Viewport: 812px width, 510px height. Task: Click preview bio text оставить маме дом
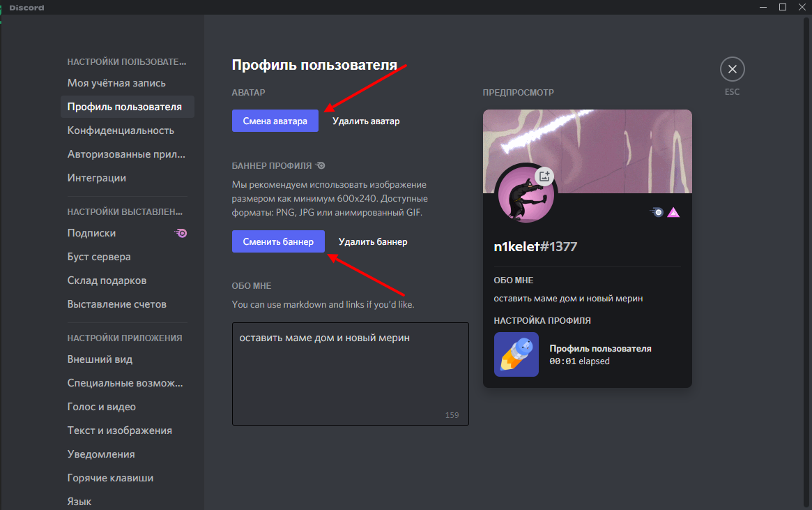[568, 299]
